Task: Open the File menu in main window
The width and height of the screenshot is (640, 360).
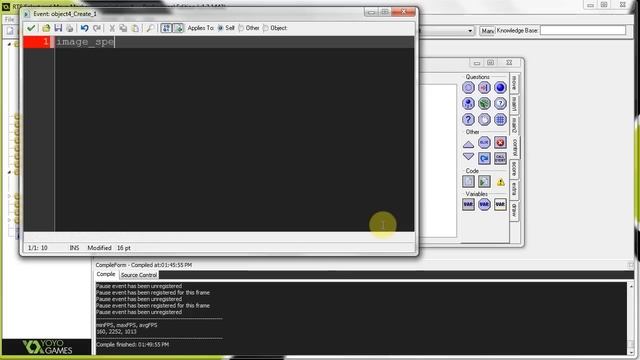Action: (x=9, y=19)
